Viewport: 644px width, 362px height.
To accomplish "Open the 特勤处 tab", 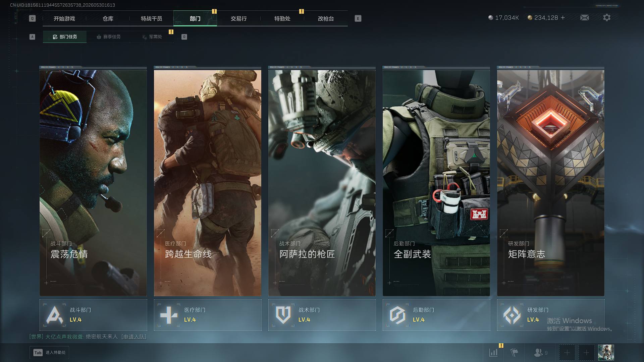I will tap(282, 19).
